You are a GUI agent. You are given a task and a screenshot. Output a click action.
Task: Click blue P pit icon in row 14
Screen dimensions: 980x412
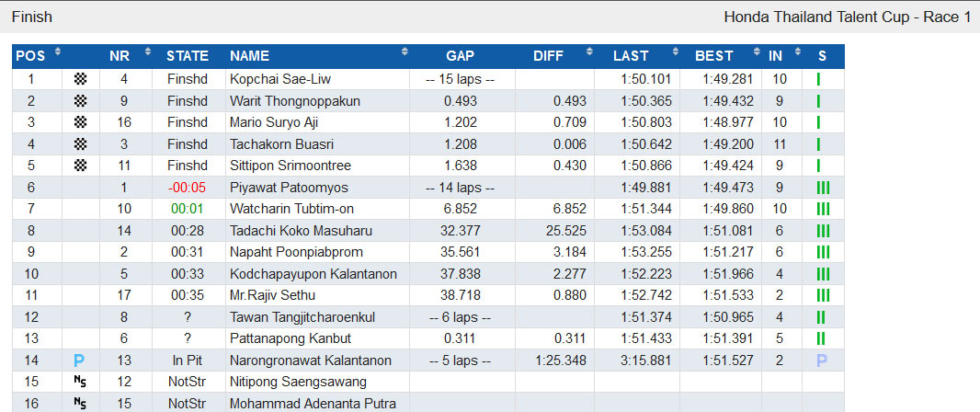tap(79, 360)
